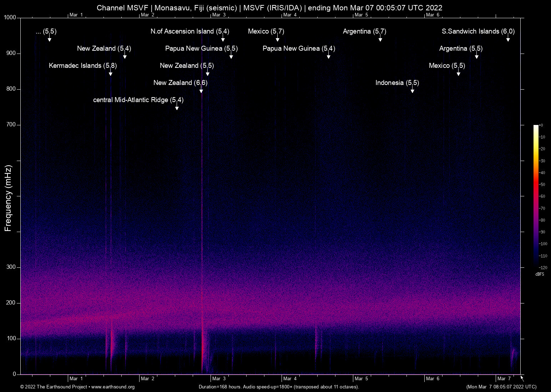The image size is (551, 392).
Task: Click the Mar 7 label on bottom axis
Action: (x=504, y=378)
